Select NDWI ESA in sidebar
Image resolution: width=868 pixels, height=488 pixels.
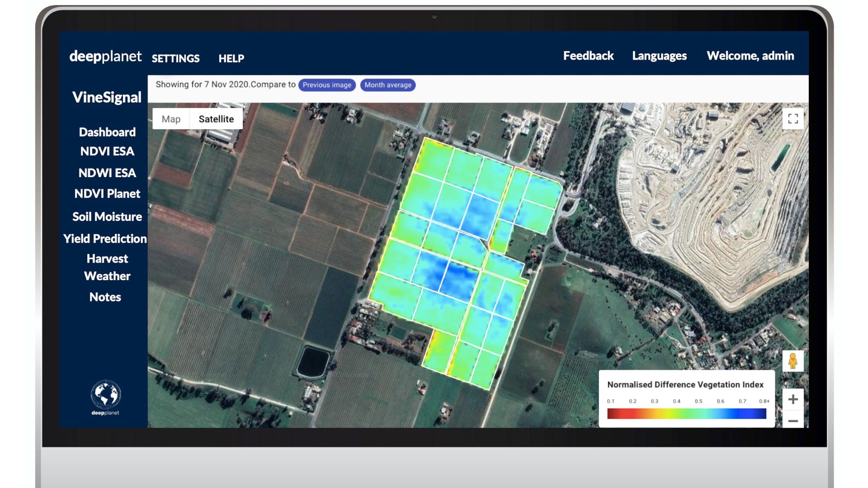tap(107, 173)
